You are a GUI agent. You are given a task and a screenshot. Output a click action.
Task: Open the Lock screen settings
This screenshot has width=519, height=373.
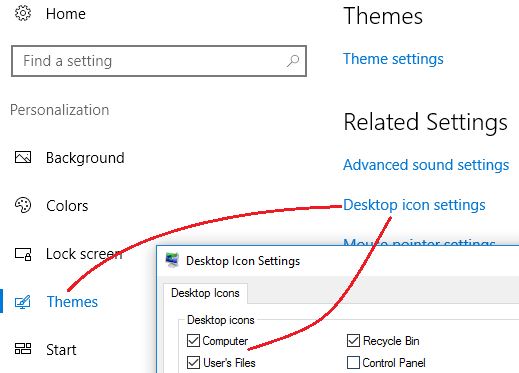84,254
